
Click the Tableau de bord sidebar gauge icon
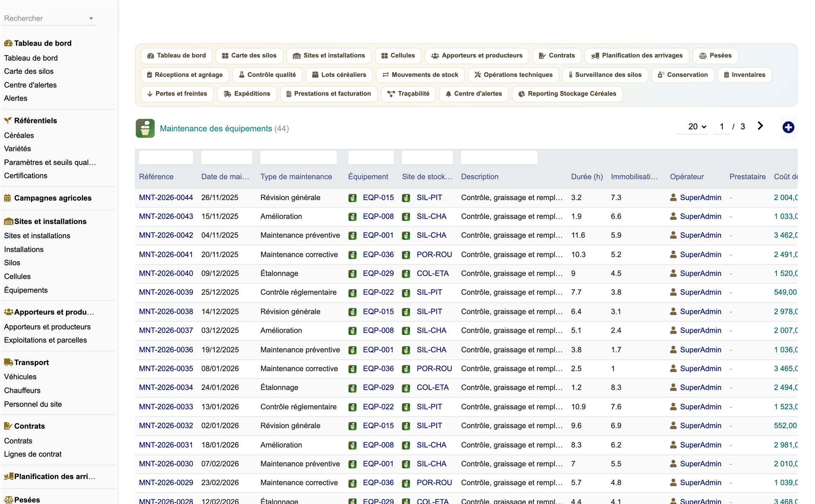click(x=8, y=43)
